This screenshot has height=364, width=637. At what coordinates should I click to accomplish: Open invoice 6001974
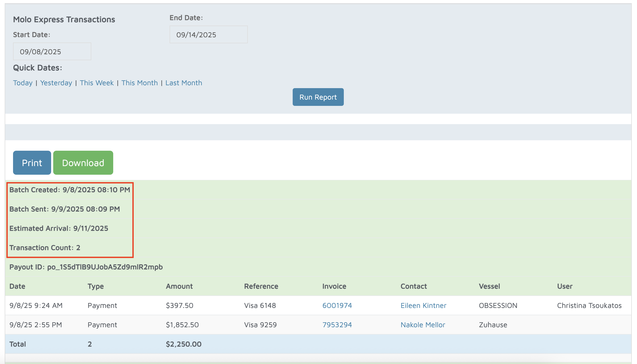(x=337, y=305)
